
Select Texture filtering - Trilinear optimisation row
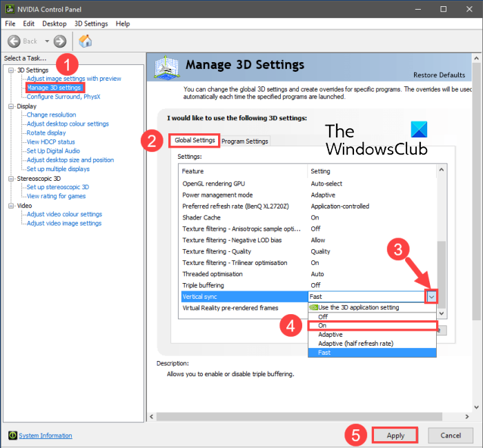(x=308, y=263)
